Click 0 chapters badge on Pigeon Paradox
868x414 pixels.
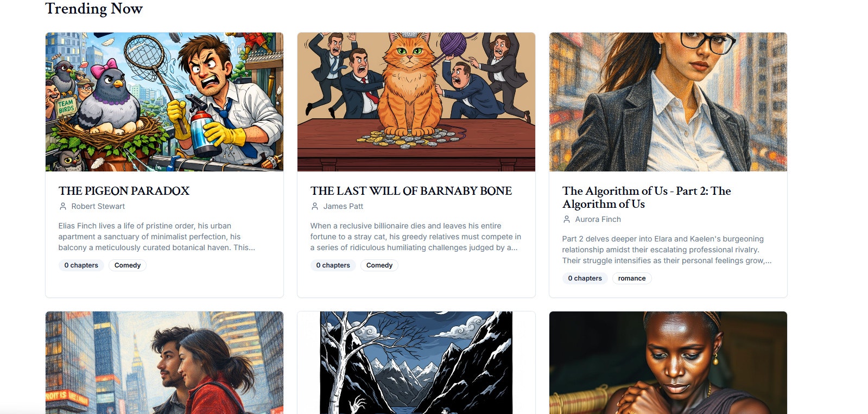point(81,265)
